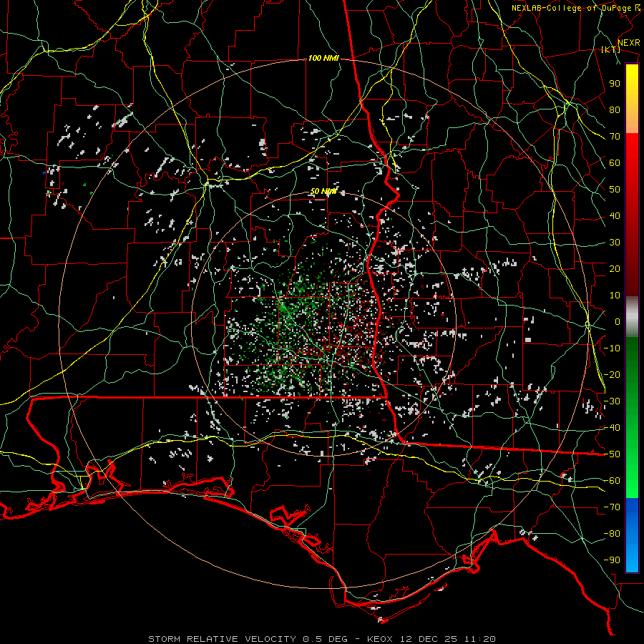Click the 60 value on the velocity scale

coord(615,162)
